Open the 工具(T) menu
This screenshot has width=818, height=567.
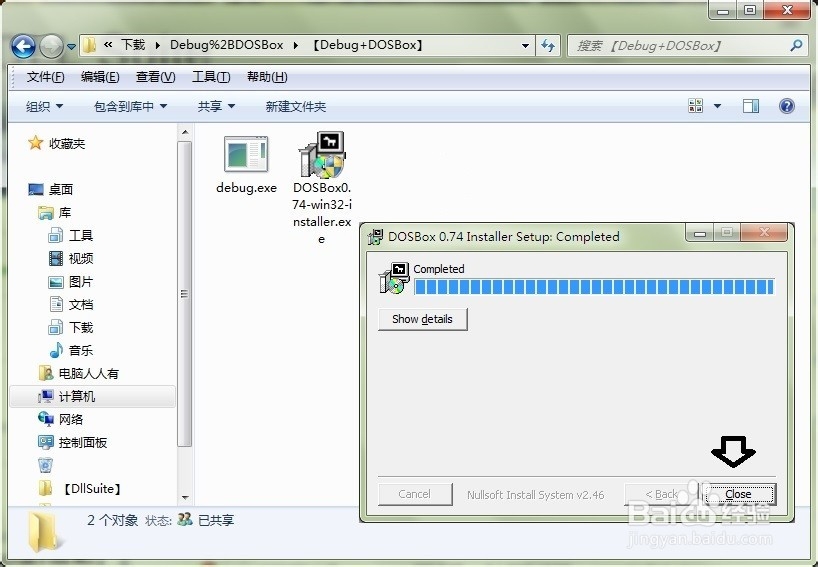pyautogui.click(x=211, y=77)
